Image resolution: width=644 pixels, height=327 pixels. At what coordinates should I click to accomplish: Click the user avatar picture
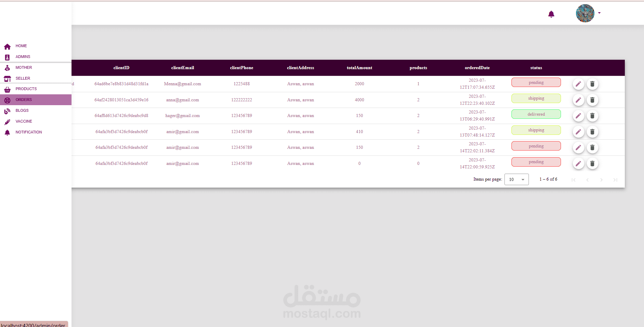point(585,13)
